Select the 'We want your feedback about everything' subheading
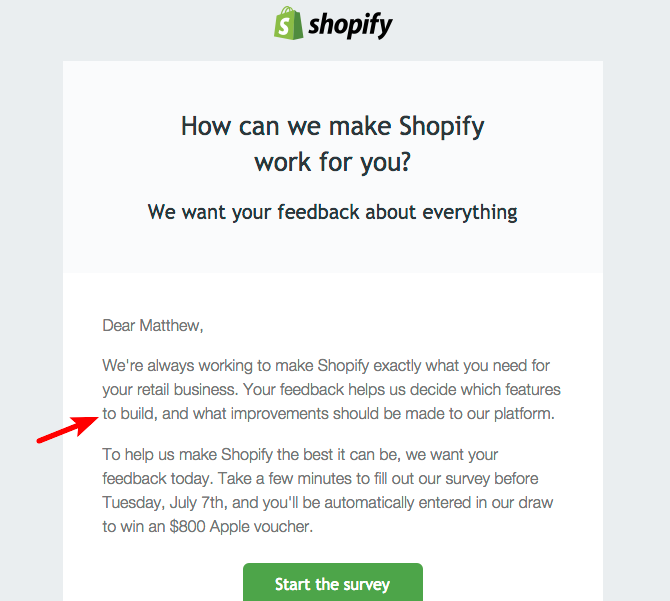The image size is (670, 601). (x=332, y=212)
